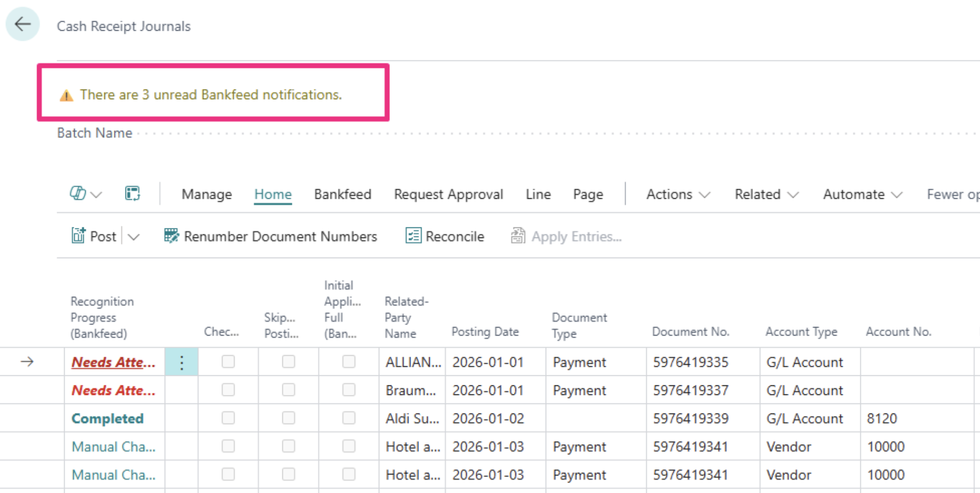Open the Copilot icon menu

[77, 193]
